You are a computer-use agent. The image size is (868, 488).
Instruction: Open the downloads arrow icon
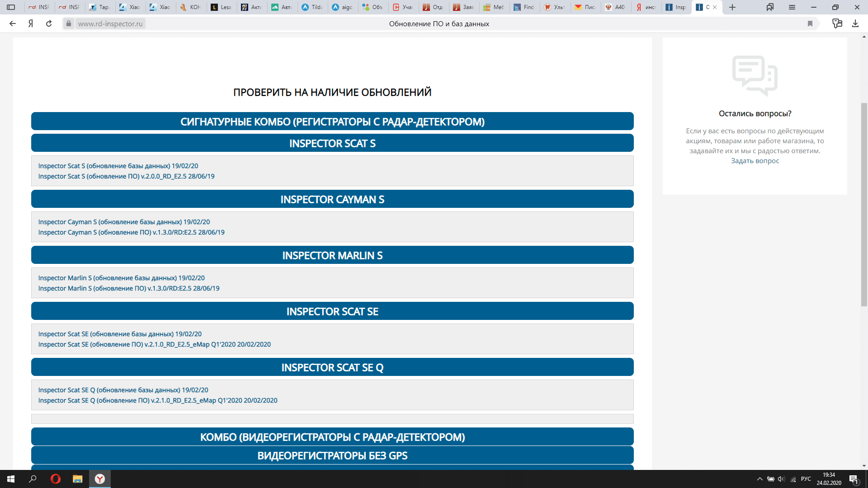pos(855,23)
